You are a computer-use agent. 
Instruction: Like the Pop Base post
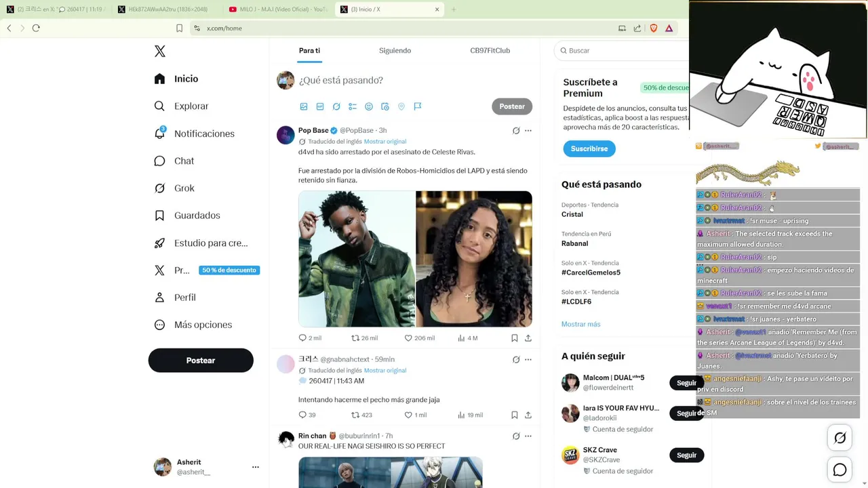pos(420,338)
